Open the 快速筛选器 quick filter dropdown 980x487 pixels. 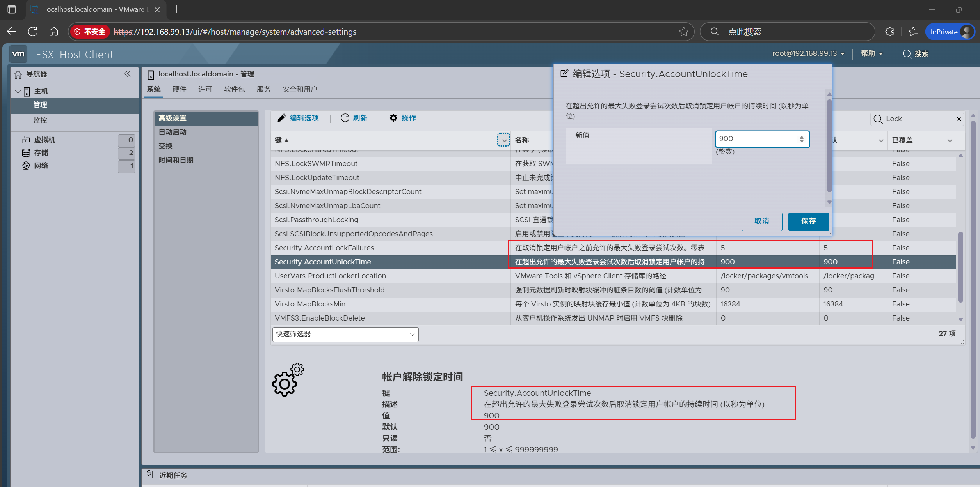[x=345, y=334]
